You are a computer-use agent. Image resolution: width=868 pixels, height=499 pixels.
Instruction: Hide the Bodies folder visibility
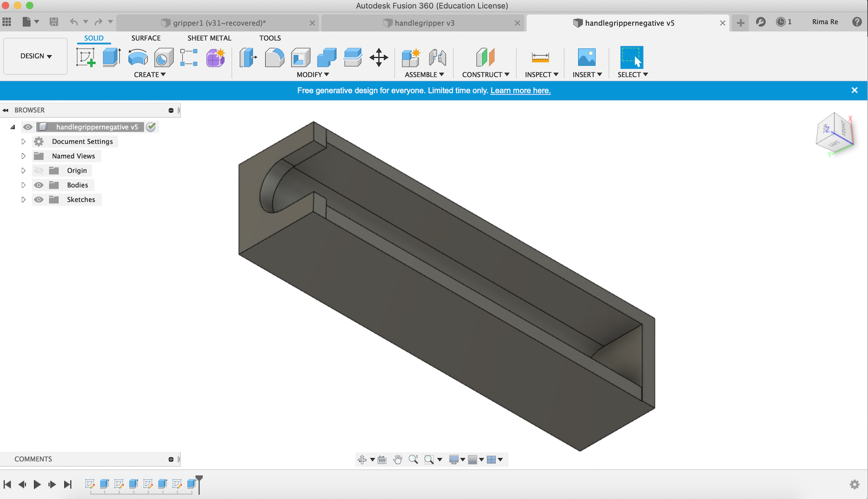39,185
